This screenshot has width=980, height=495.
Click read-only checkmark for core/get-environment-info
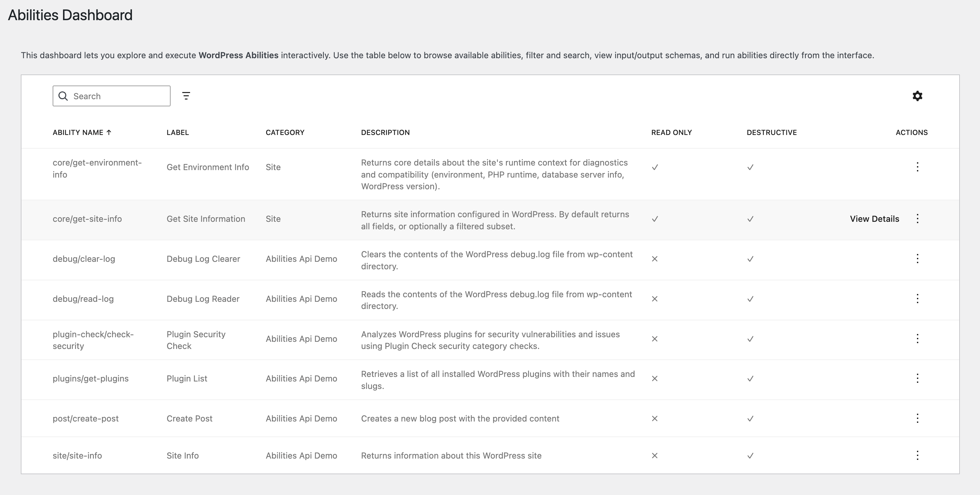coord(655,167)
